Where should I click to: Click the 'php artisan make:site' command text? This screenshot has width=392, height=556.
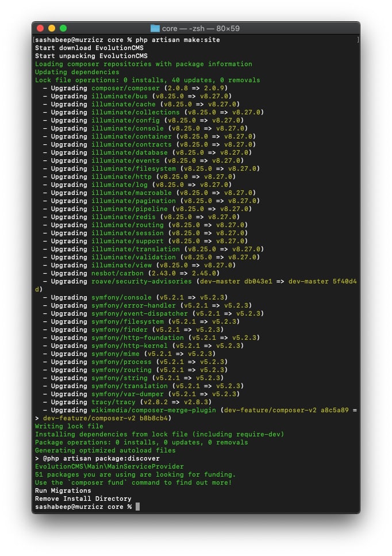tap(178, 40)
